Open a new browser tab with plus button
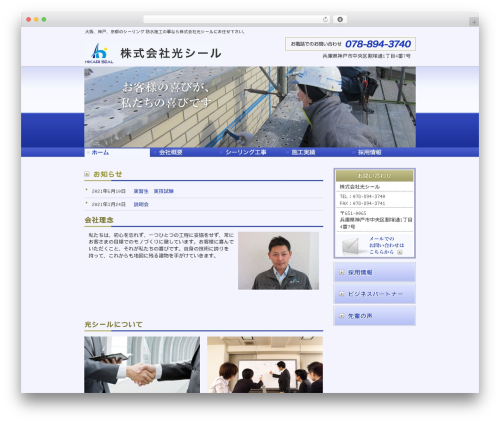The width and height of the screenshot is (500, 423). (x=474, y=22)
